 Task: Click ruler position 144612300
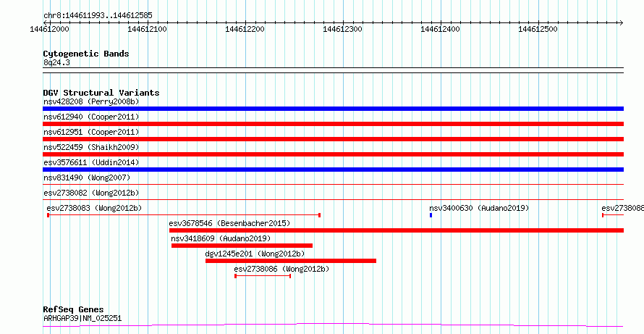(x=343, y=29)
